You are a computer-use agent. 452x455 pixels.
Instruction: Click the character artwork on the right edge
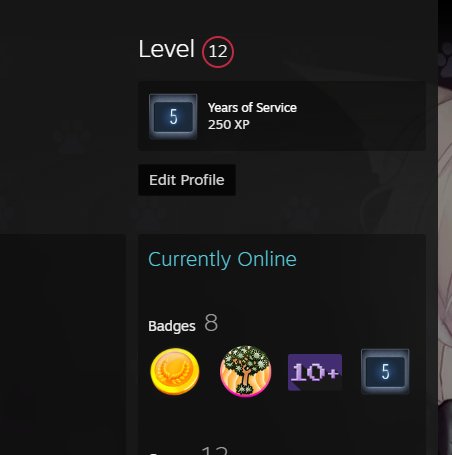coord(445,267)
